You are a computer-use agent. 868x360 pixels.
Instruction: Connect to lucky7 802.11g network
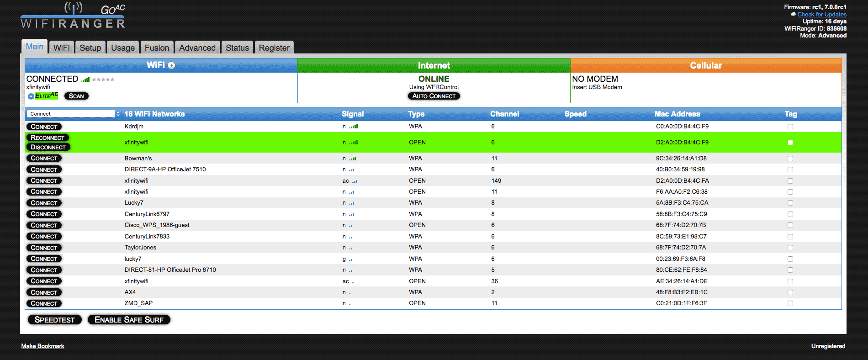coord(44,259)
